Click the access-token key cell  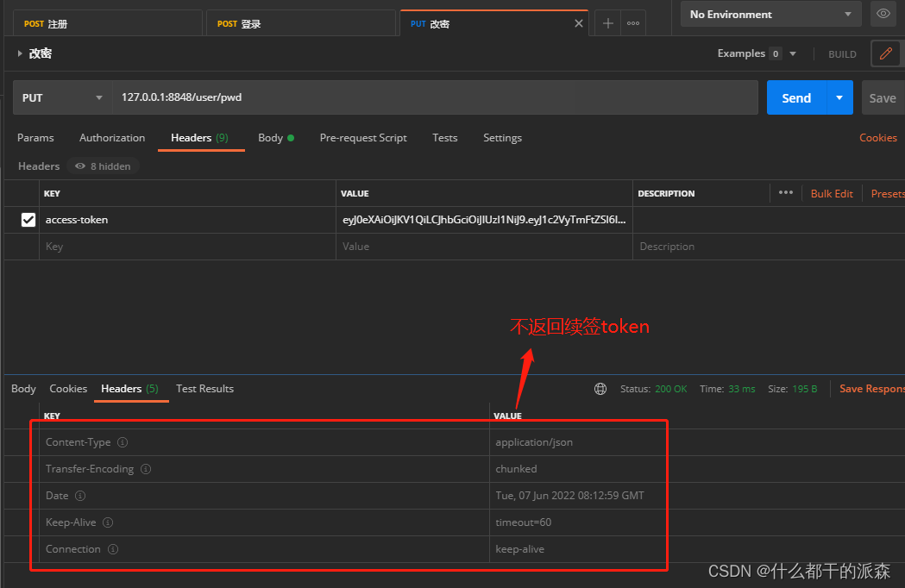pyautogui.click(x=187, y=220)
